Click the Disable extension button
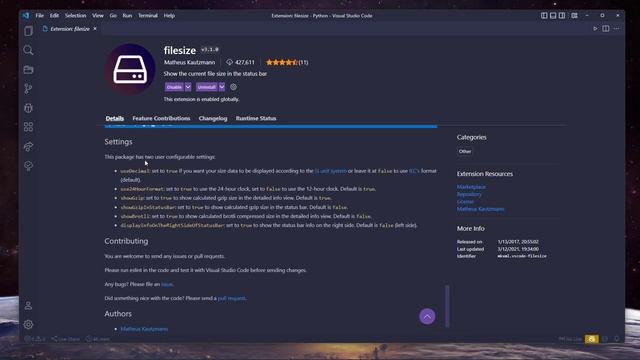640x360 pixels. pyautogui.click(x=175, y=87)
